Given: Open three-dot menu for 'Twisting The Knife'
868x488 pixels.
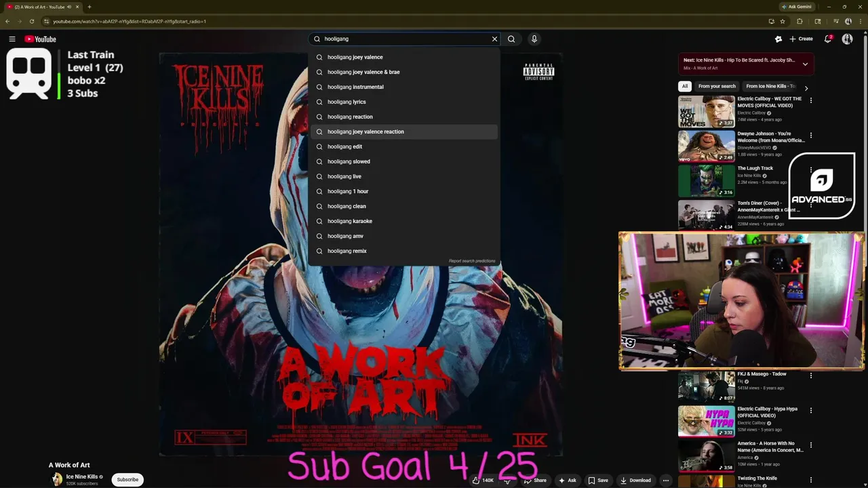Looking at the screenshot, I should pos(810,481).
